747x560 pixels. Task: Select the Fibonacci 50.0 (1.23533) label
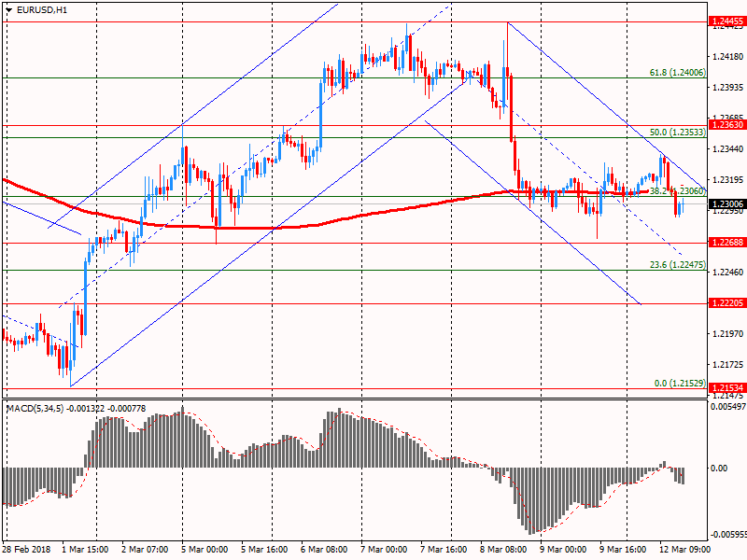pyautogui.click(x=678, y=133)
